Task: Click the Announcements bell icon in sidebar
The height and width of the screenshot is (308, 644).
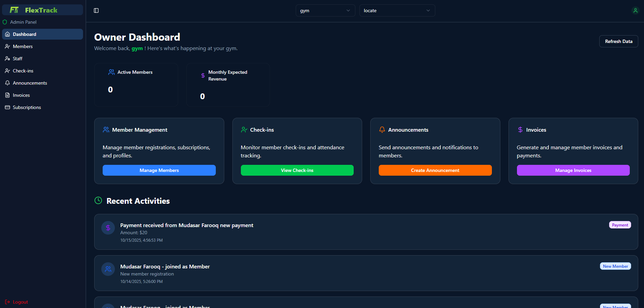Action: pos(7,83)
